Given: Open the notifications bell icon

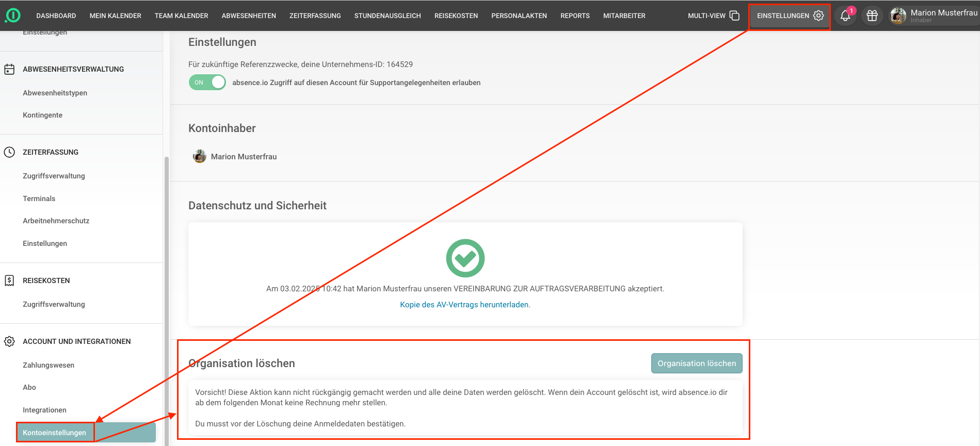Looking at the screenshot, I should (x=845, y=15).
